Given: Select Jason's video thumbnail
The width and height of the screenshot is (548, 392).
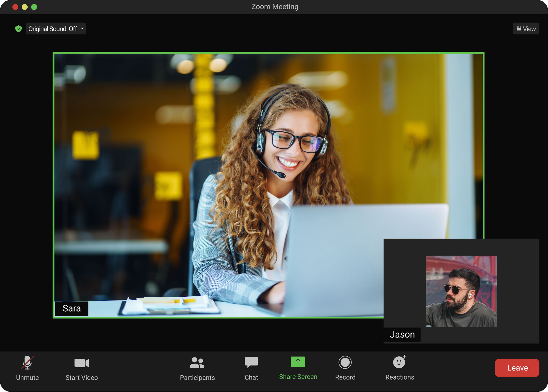Looking at the screenshot, I should pyautogui.click(x=461, y=291).
